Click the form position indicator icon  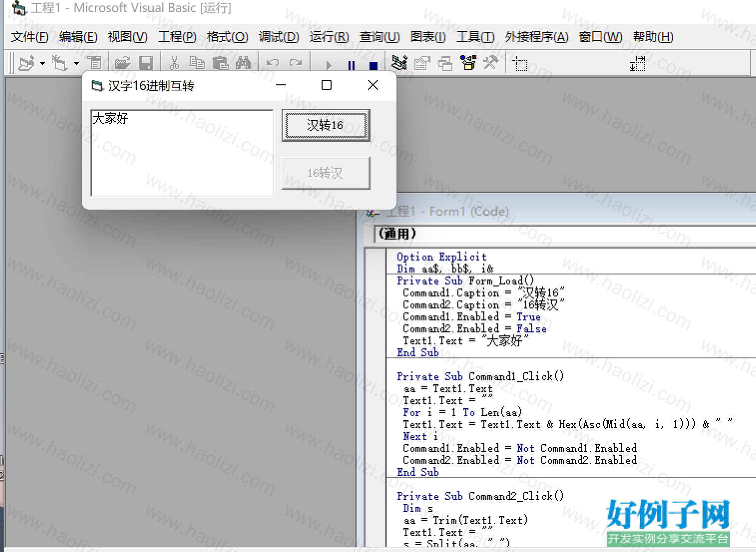(521, 64)
